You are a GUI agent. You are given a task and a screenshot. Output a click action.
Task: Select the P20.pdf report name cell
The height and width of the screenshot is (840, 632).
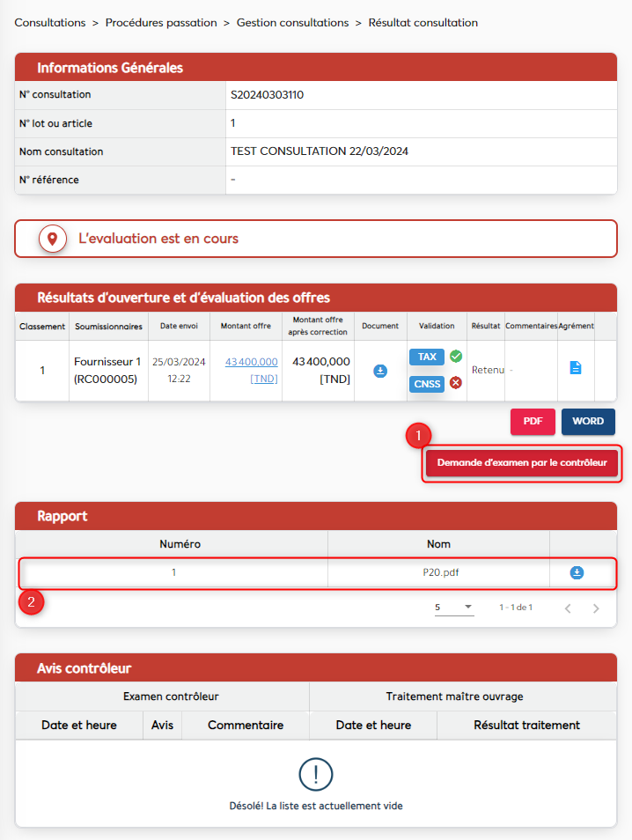(440, 572)
